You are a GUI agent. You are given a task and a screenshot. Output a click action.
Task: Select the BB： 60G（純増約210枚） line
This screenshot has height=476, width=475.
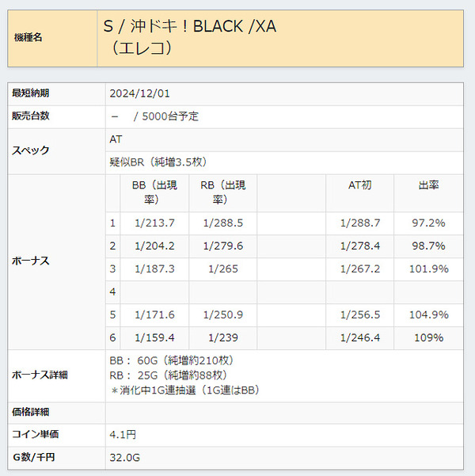coord(172,360)
